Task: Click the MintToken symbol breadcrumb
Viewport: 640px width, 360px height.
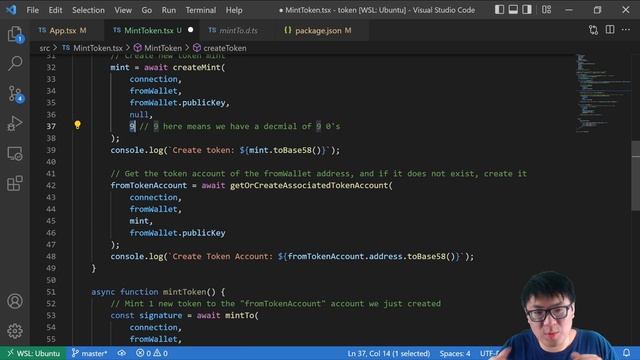Action: coord(158,48)
